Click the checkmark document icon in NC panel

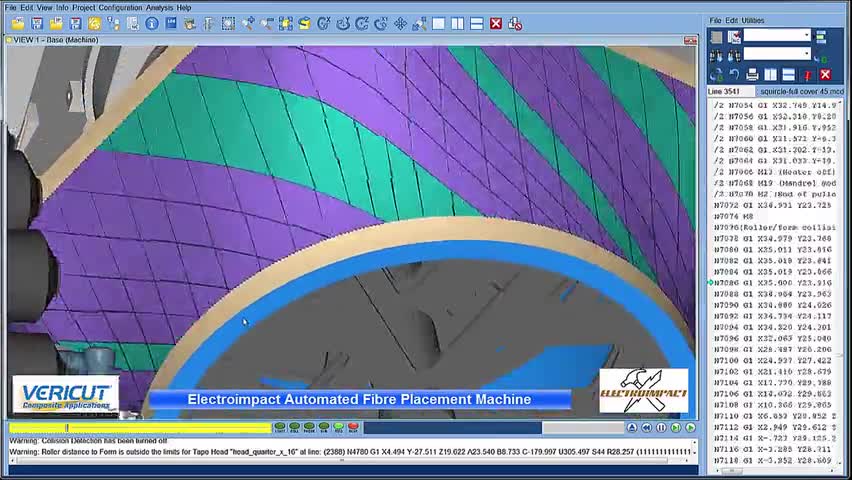[734, 37]
